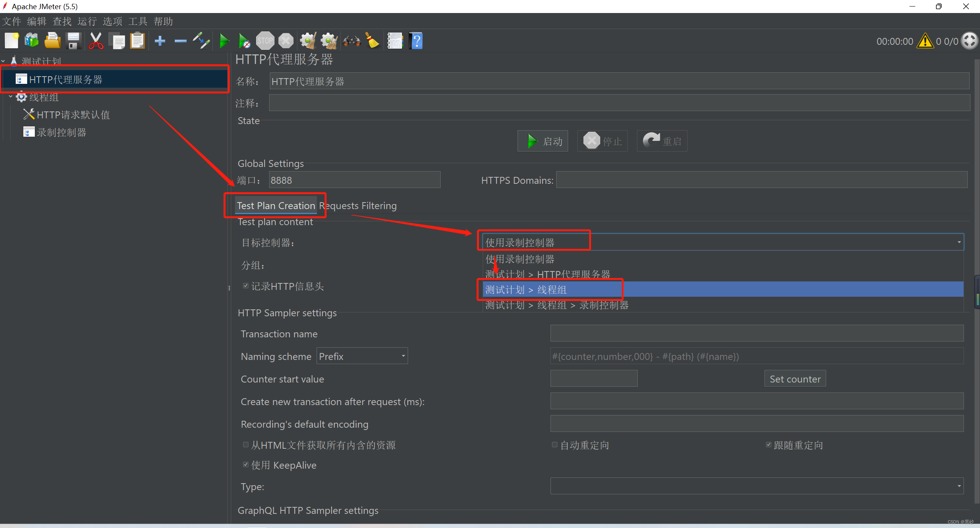Click the Counter start value field

pos(594,378)
